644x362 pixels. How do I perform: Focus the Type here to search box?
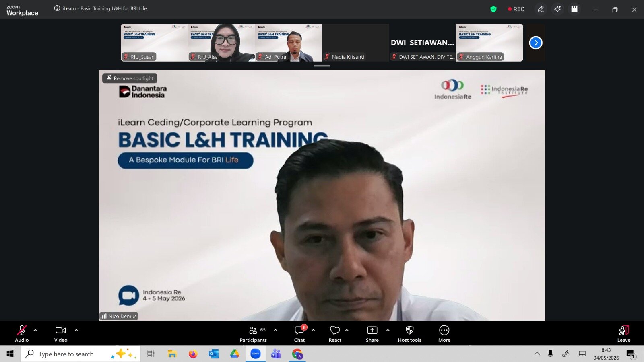click(80, 354)
